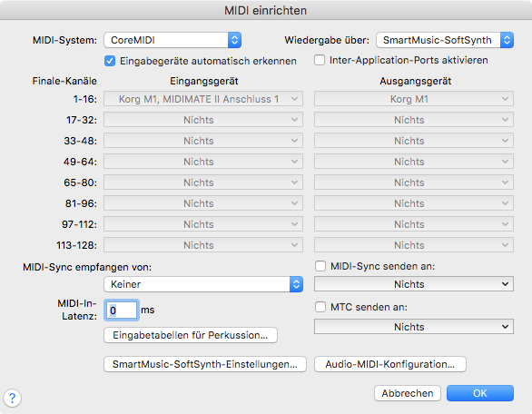
Task: Check MIDI-Sync senden an checkbox
Action: click(x=320, y=266)
